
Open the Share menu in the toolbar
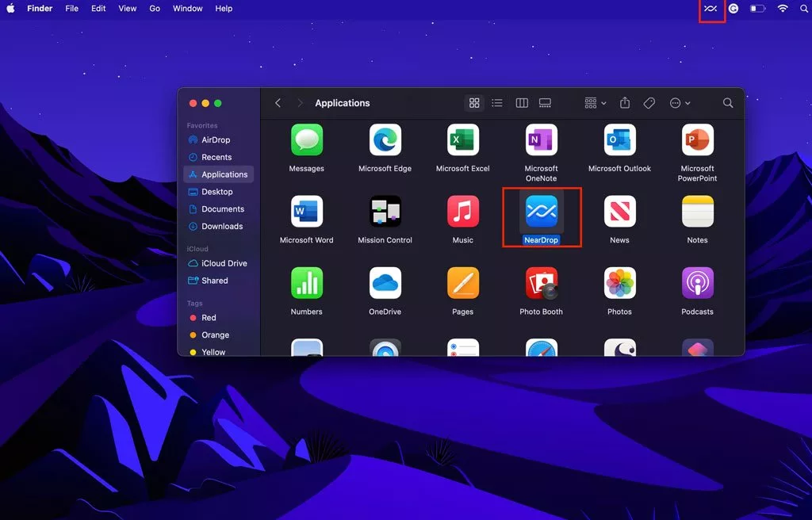[x=624, y=103]
